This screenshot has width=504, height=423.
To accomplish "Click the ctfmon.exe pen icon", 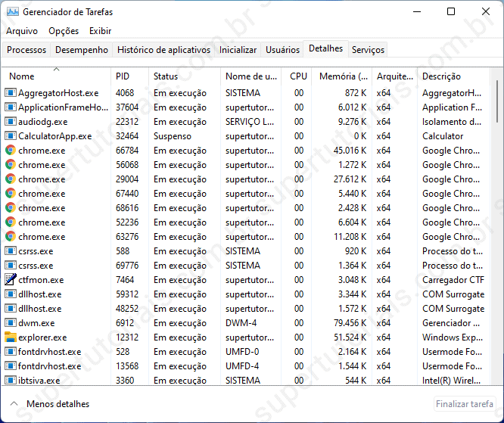I will pos(11,280).
